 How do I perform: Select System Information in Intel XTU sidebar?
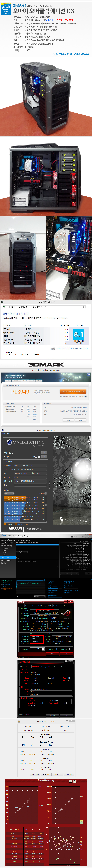click(8, 540)
